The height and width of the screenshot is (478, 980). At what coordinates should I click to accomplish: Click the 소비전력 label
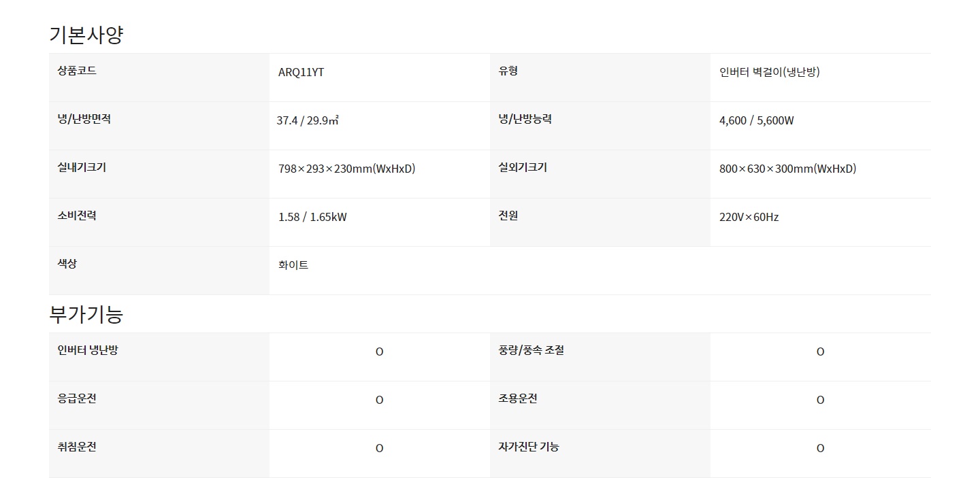[77, 215]
